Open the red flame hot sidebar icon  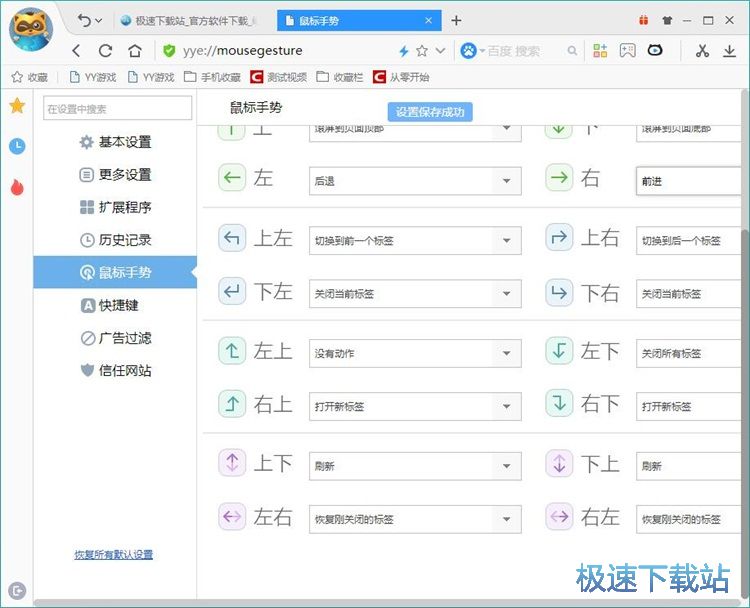point(17,188)
